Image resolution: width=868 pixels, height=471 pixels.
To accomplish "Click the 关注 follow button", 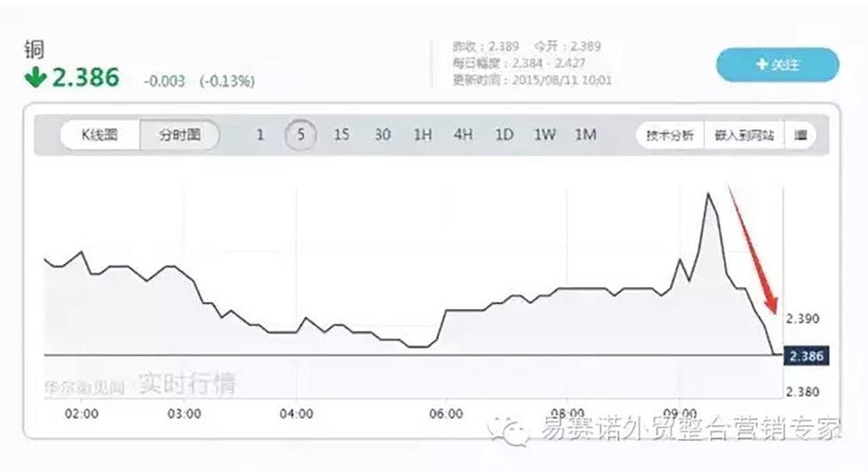I will tap(777, 65).
